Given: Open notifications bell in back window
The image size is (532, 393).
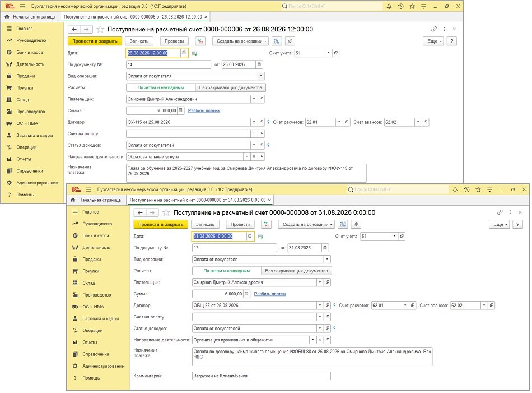Looking at the screenshot, I should (x=389, y=6).
